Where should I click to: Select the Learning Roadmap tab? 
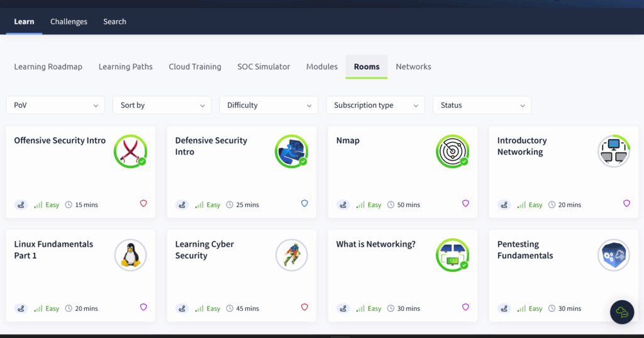pyautogui.click(x=48, y=67)
